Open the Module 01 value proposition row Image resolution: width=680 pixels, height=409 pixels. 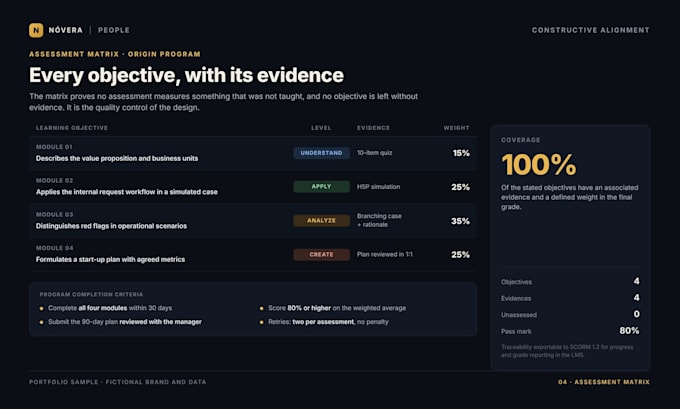pyautogui.click(x=253, y=153)
